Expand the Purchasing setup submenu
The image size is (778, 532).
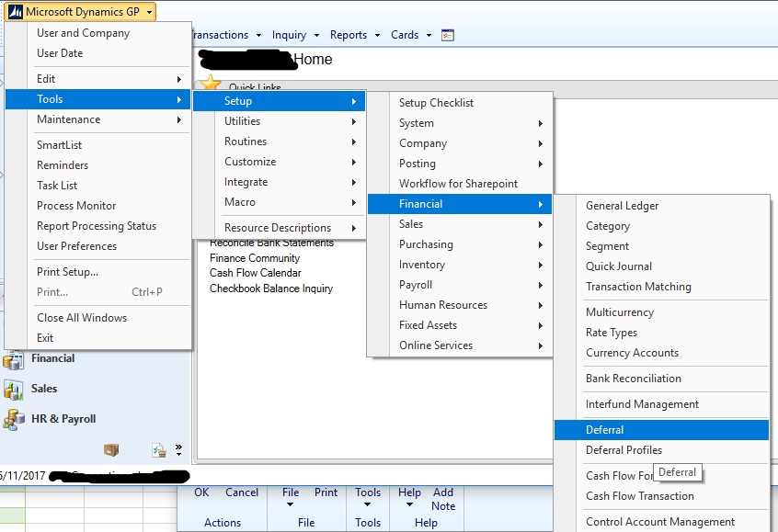(x=460, y=244)
